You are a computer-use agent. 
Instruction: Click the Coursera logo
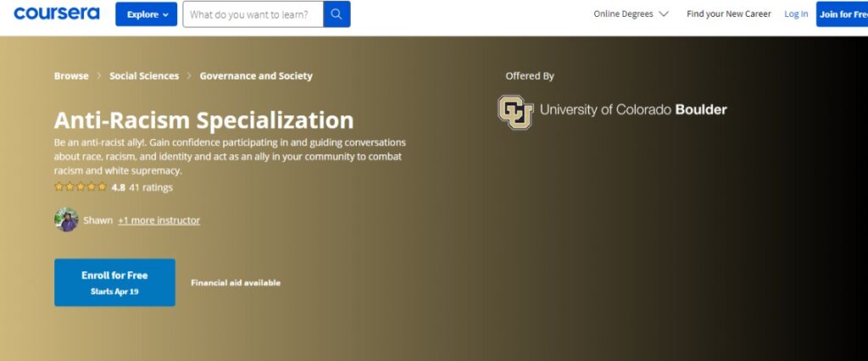pos(57,14)
